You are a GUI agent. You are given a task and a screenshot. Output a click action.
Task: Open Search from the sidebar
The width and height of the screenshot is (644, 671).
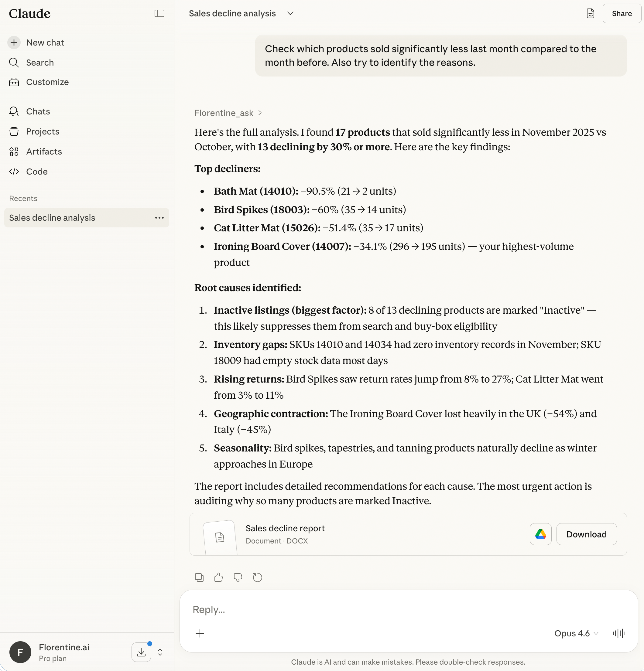pyautogui.click(x=40, y=63)
